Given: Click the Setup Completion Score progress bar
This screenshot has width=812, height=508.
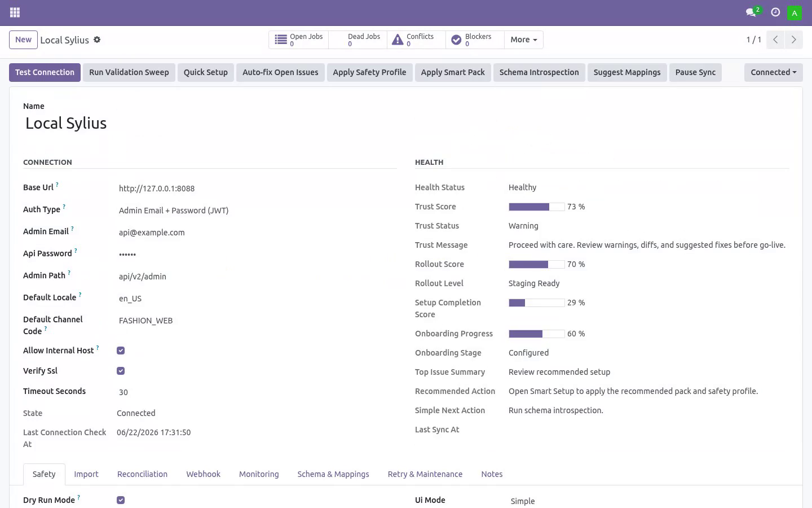Looking at the screenshot, I should [537, 303].
